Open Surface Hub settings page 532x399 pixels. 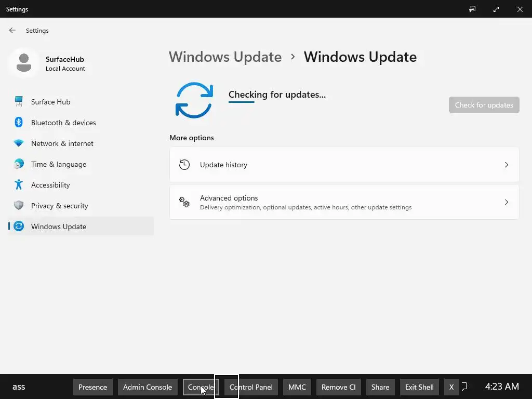coord(81,102)
